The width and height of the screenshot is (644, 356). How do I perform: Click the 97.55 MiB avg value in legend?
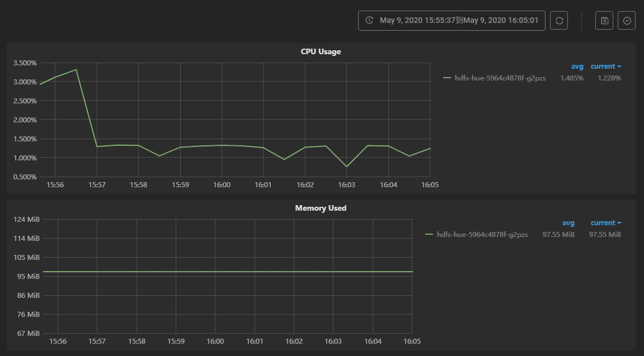pyautogui.click(x=558, y=235)
